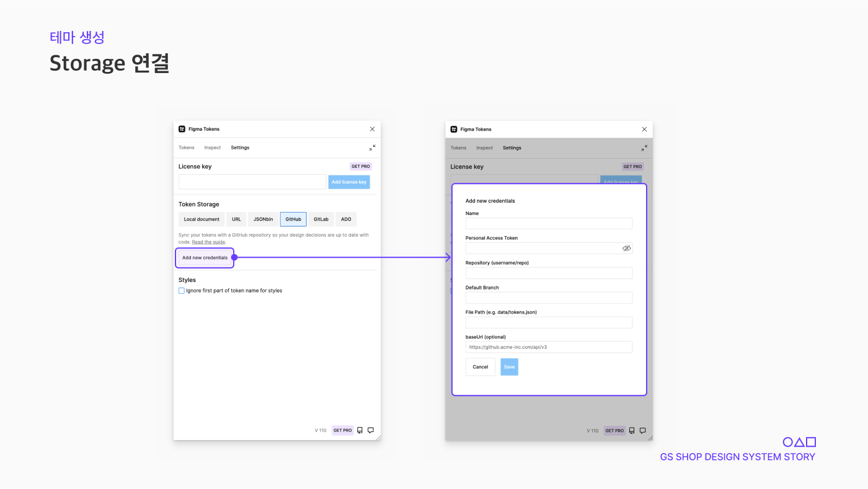Select Settings tab in left window
The image size is (868, 489).
(x=240, y=148)
